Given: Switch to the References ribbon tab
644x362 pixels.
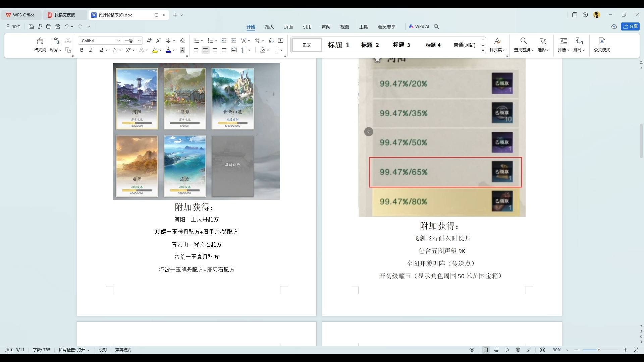Looking at the screenshot, I should (307, 27).
